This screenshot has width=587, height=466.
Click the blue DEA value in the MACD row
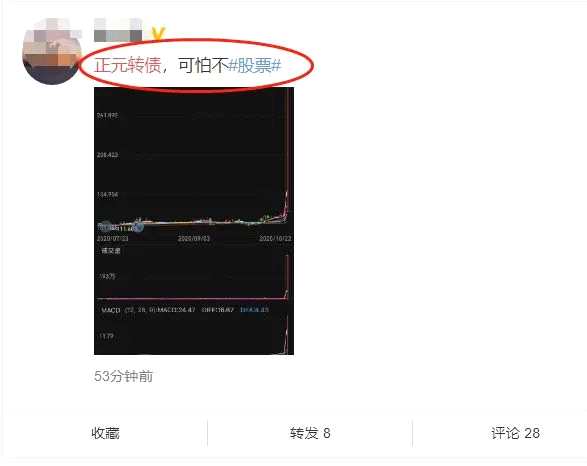254,310
